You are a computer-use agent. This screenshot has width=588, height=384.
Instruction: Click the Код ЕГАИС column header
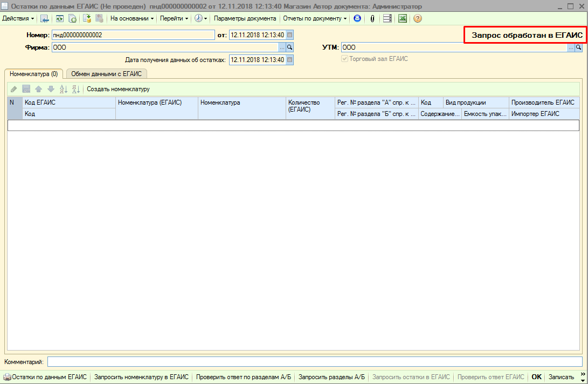[x=69, y=102]
